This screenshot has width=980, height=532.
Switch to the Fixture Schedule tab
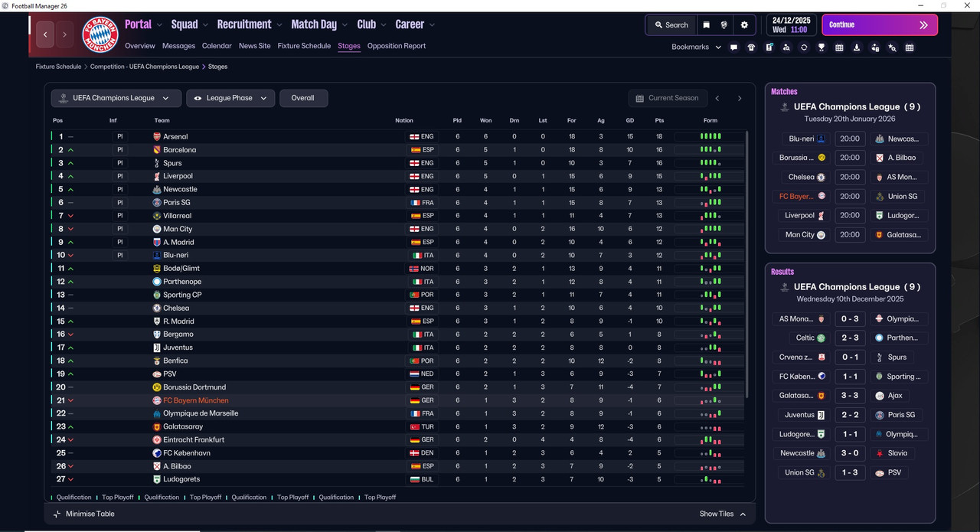click(x=304, y=46)
